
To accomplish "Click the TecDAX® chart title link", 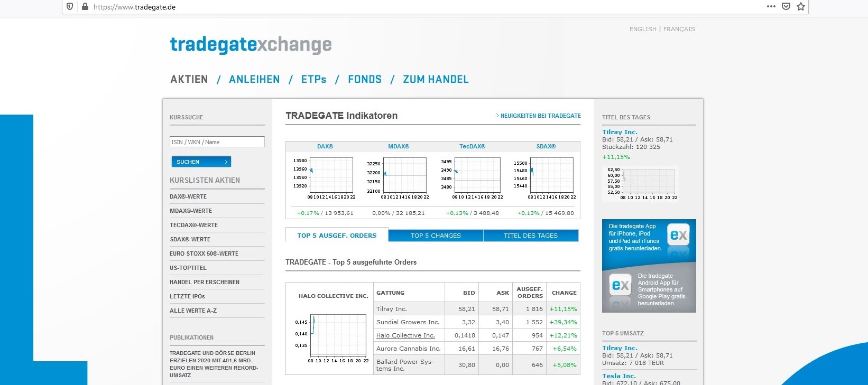I will pos(472,146).
